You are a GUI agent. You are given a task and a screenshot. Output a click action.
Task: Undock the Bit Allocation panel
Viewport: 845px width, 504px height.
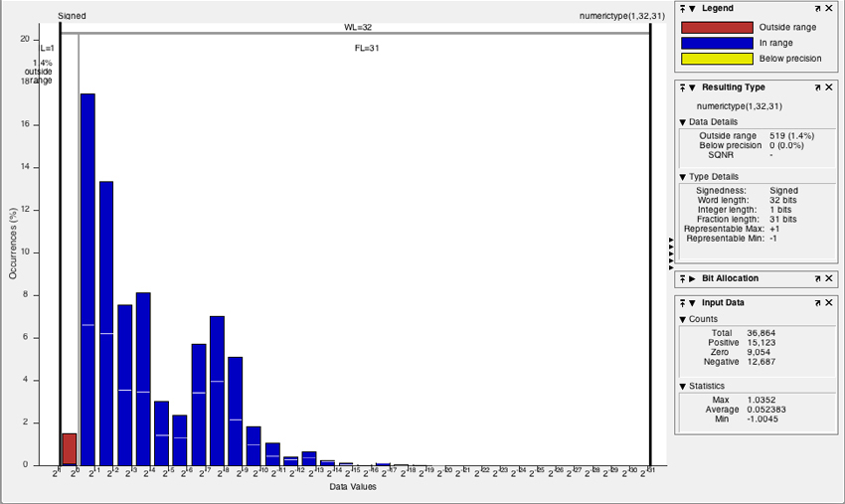point(817,278)
